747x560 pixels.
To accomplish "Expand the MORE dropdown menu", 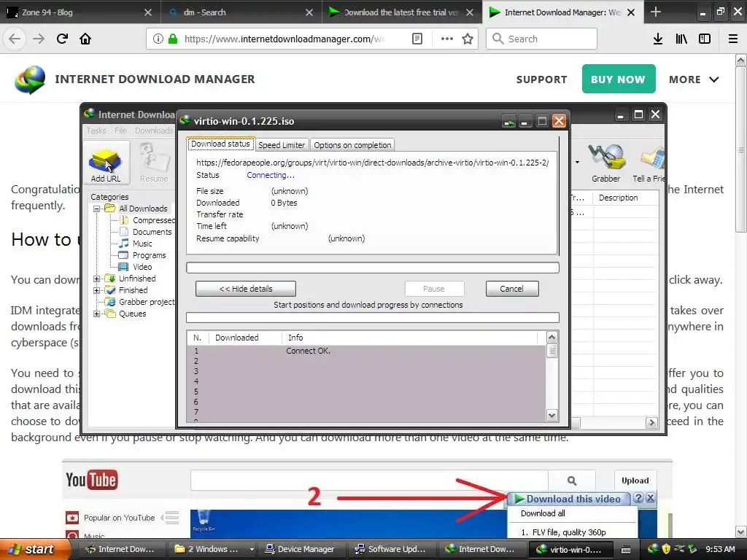I will (x=694, y=79).
